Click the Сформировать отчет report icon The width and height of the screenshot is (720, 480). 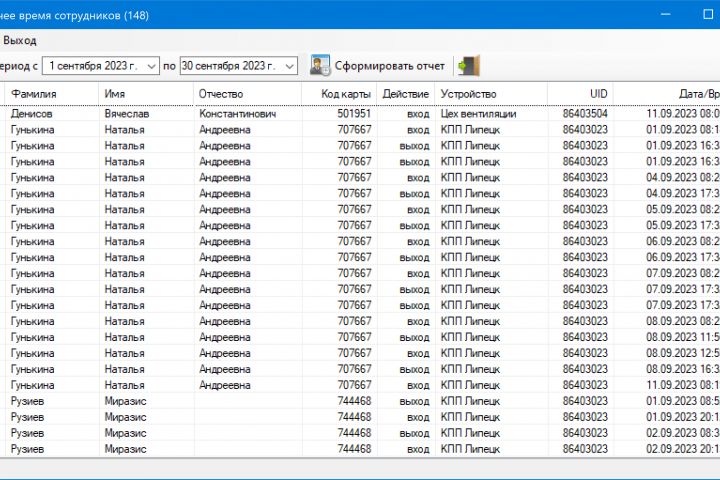[320, 66]
